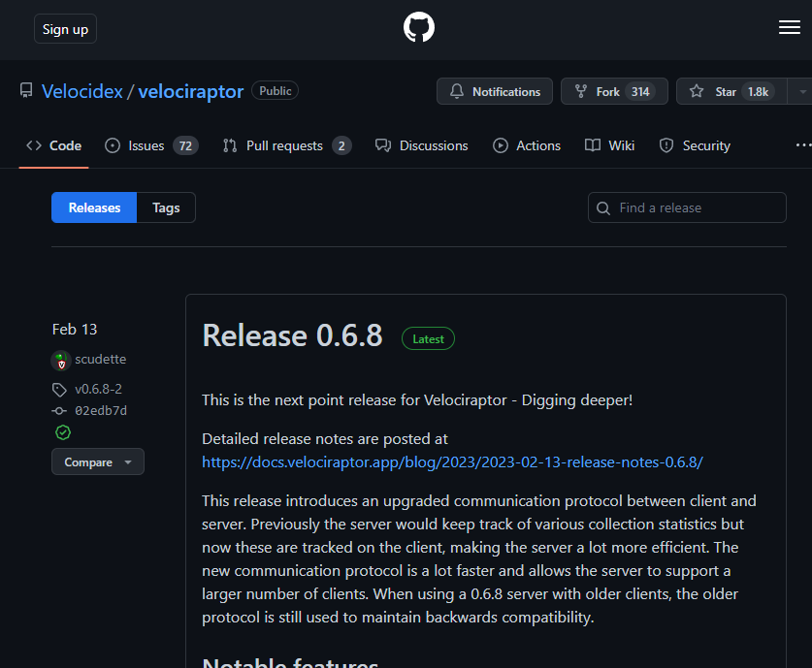Show more repository tabs via ellipsis
This screenshot has height=668, width=812.
(803, 145)
